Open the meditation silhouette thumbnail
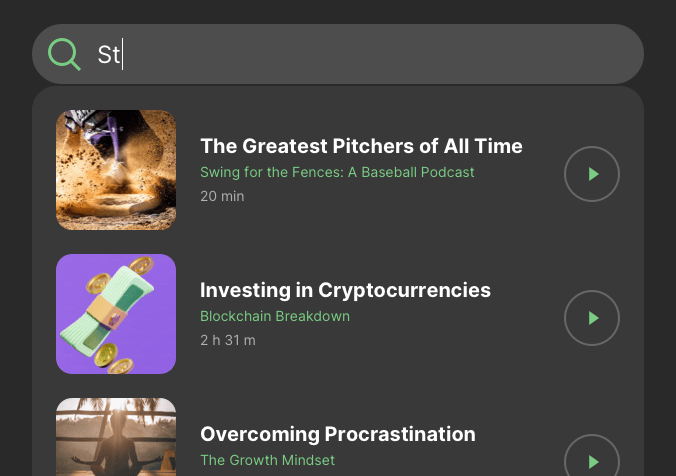676x476 pixels. point(116,438)
